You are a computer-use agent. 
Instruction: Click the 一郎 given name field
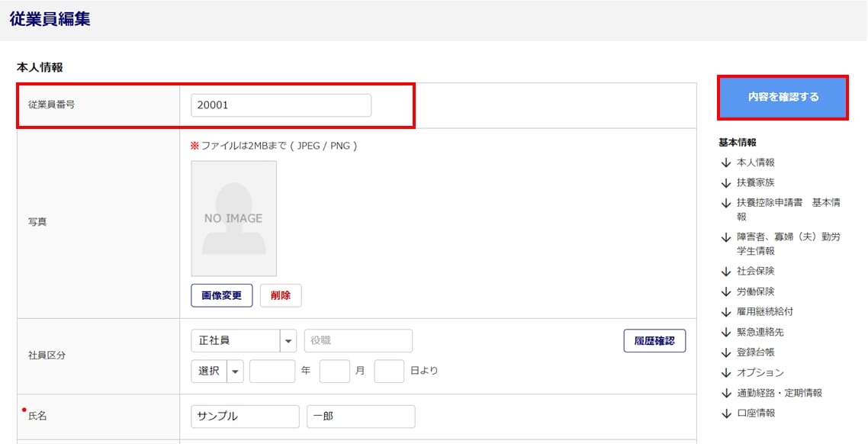point(361,417)
